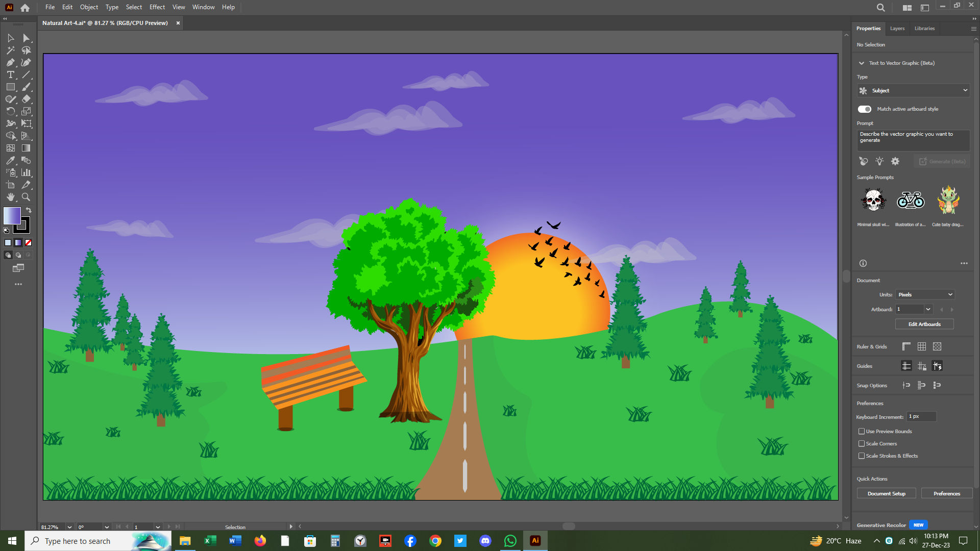This screenshot has width=980, height=551.
Task: Toggle Show Transparency Grid icon
Action: (x=937, y=347)
